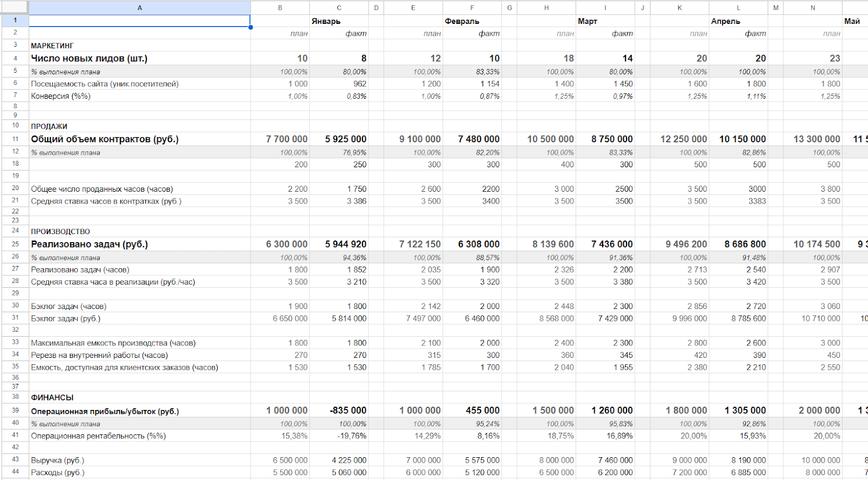Select the "Реализовано задач (часов)" cell

(139, 269)
